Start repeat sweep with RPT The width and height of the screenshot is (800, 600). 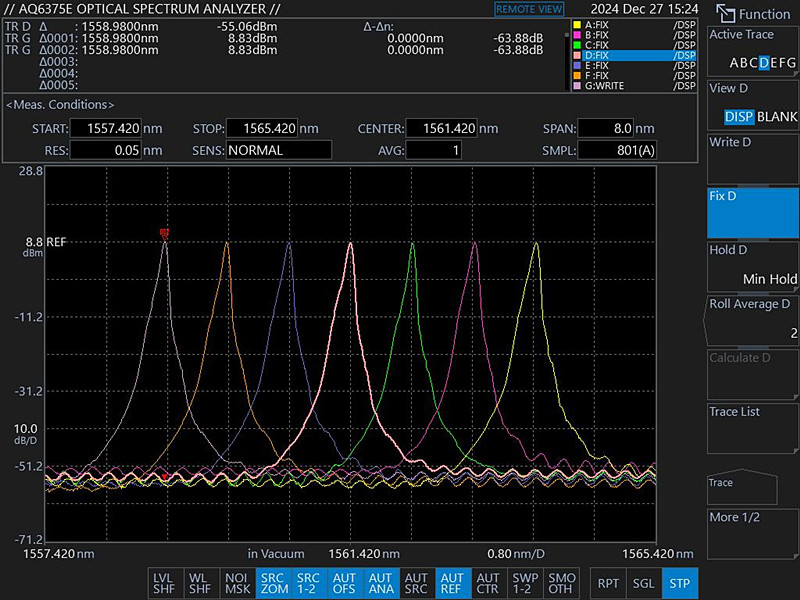[608, 583]
